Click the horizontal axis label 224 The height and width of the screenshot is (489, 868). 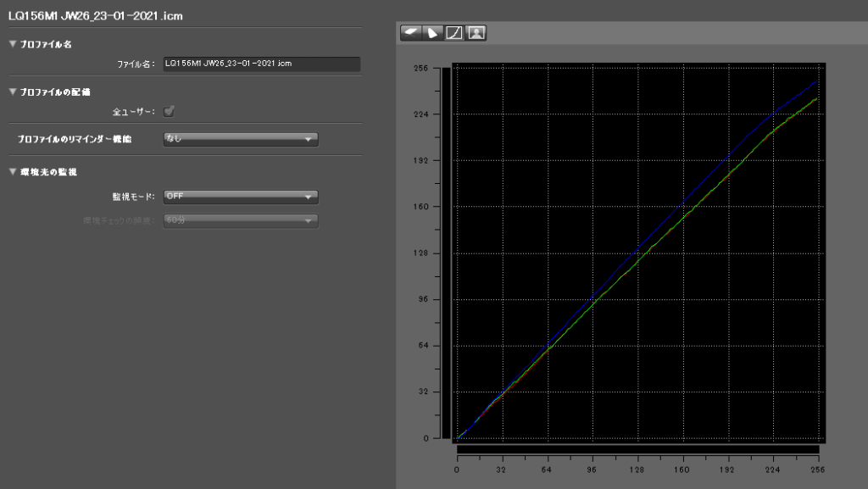[772, 470]
